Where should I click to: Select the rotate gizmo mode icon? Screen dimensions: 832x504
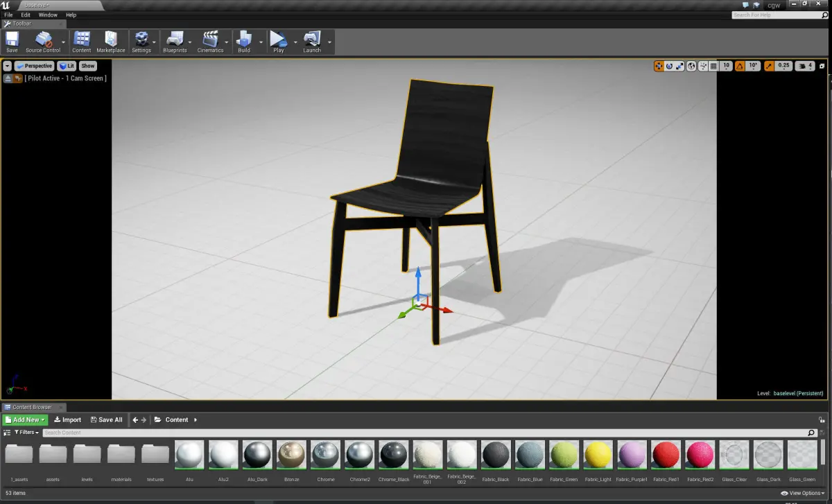click(x=670, y=66)
